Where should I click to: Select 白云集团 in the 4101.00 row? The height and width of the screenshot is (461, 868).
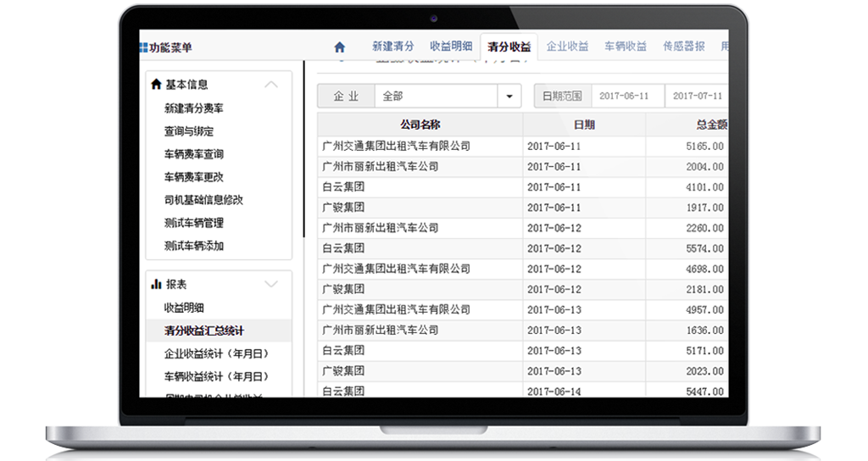pos(343,187)
